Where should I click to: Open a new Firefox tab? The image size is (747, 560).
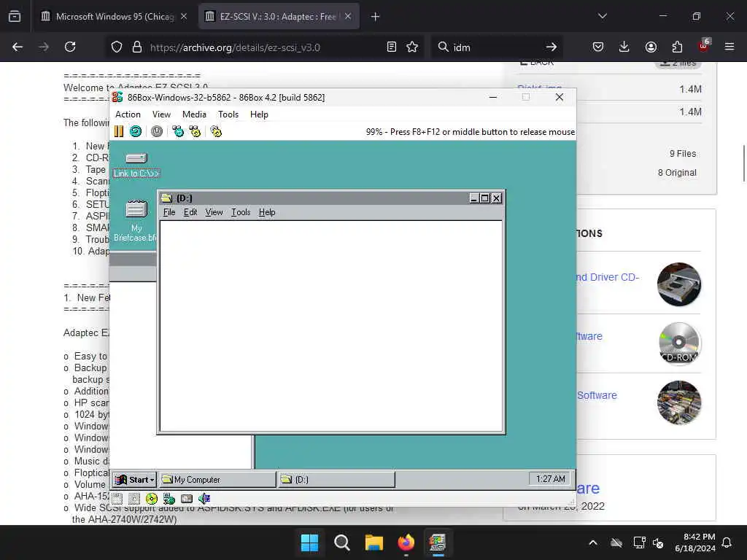point(376,17)
